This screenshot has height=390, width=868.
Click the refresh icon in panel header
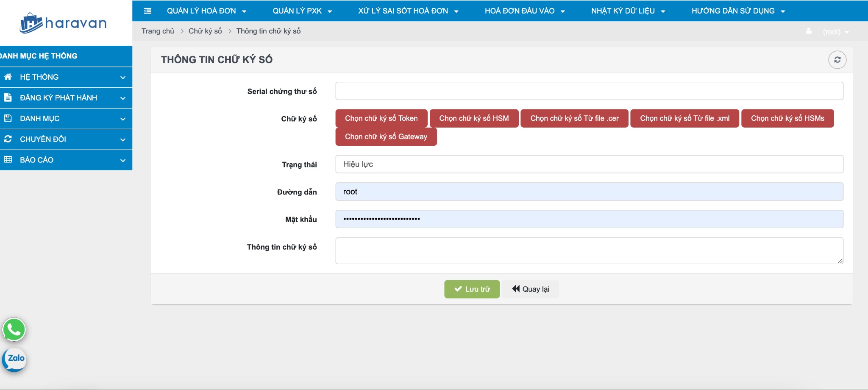[837, 60]
